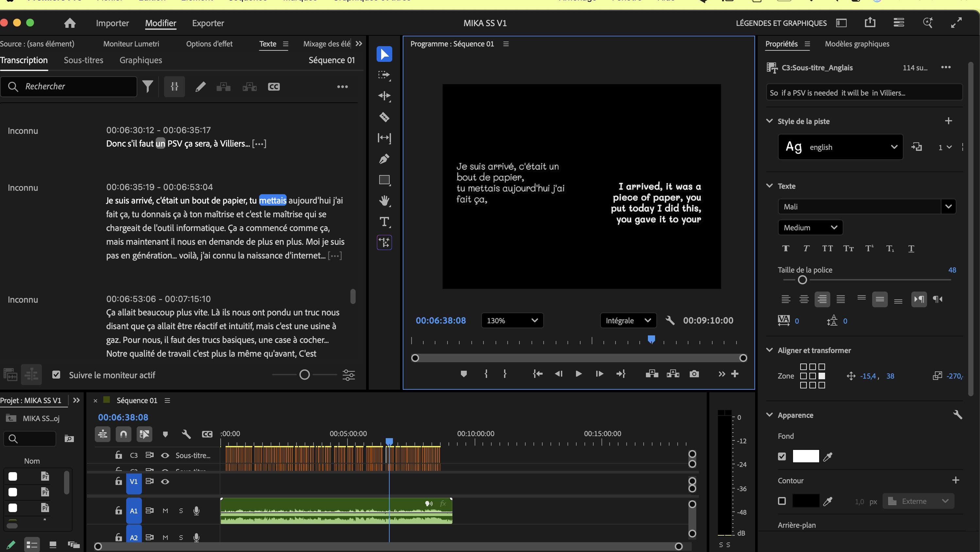Select the Razor tool
980x552 pixels.
(x=384, y=117)
